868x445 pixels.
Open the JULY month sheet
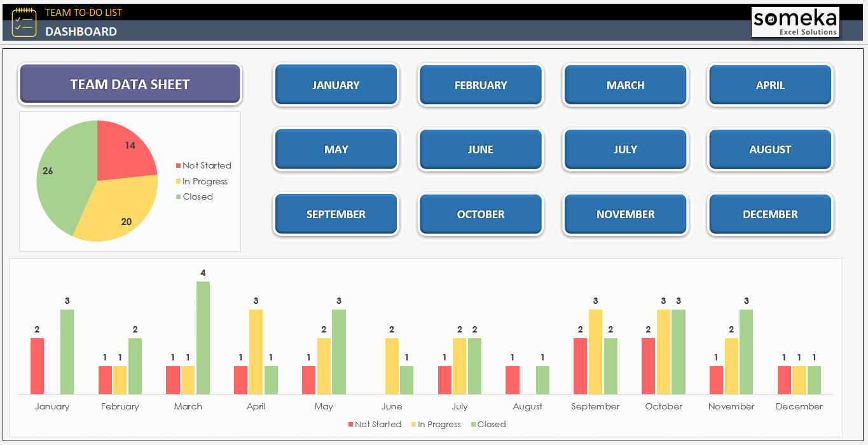click(x=625, y=149)
